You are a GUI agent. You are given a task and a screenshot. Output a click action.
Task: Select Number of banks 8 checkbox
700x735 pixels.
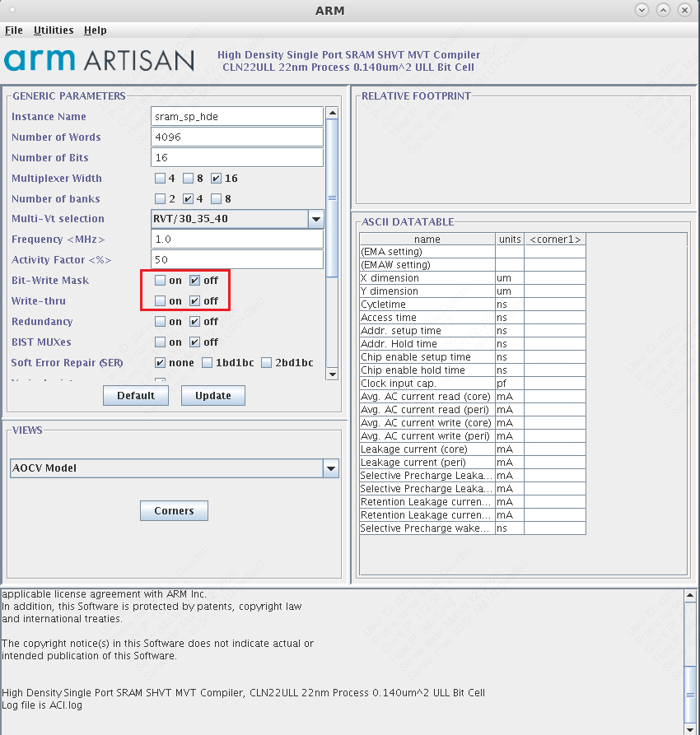click(216, 199)
